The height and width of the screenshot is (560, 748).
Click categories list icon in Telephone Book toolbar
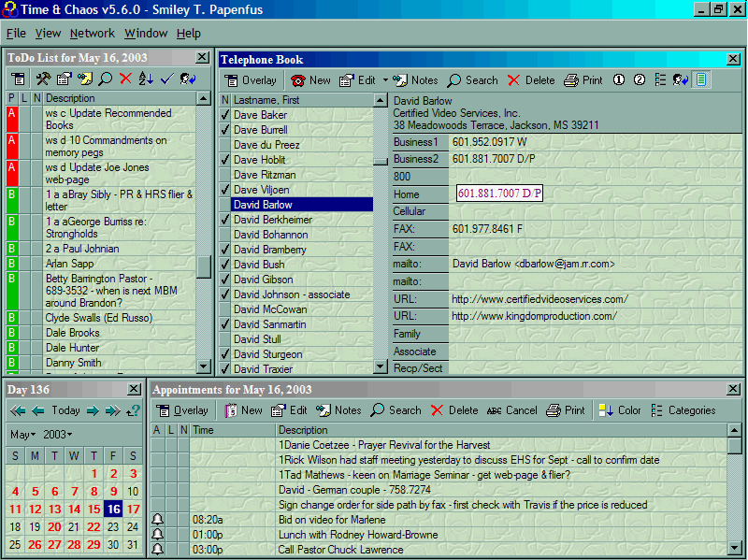[660, 80]
